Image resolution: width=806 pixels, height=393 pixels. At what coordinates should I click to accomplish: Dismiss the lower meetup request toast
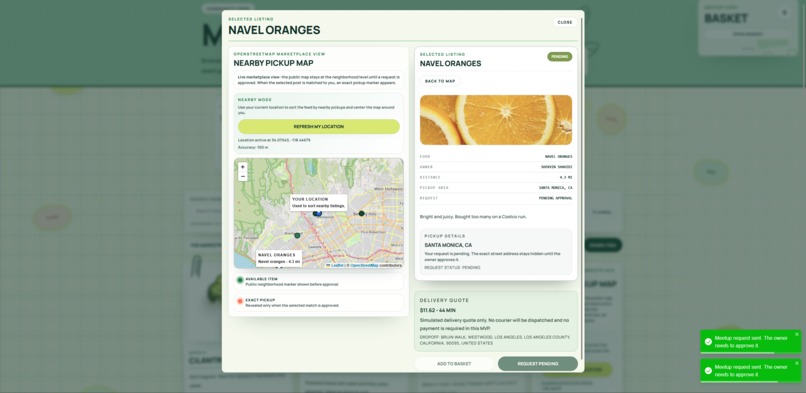point(797,363)
